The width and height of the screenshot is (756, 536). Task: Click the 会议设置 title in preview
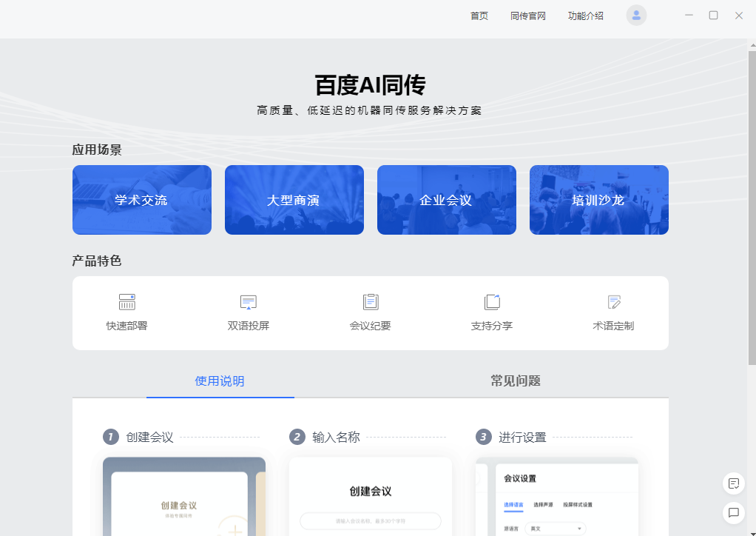(x=520, y=478)
